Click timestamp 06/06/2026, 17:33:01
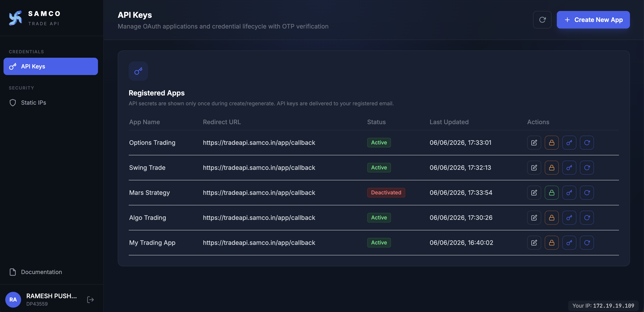 coord(461,143)
